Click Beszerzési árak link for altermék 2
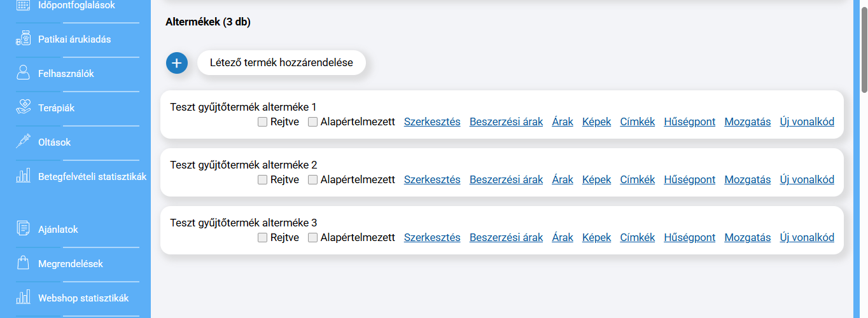 [x=506, y=180]
